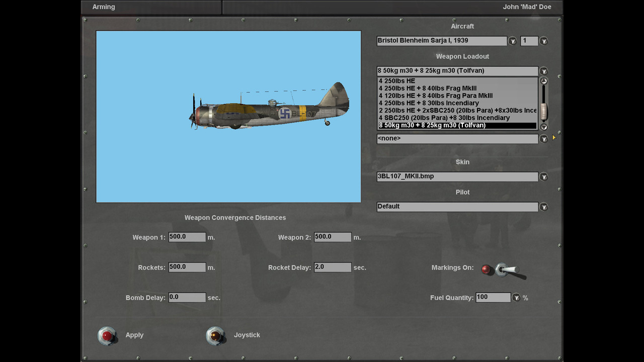
Task: Open the <none> second loadout dropdown
Action: (x=544, y=139)
